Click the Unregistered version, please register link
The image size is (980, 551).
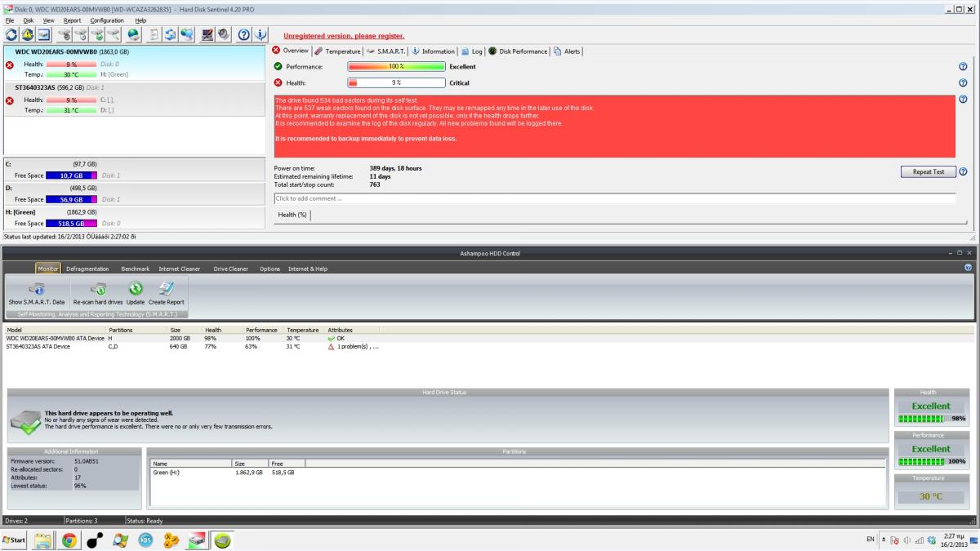click(x=344, y=36)
